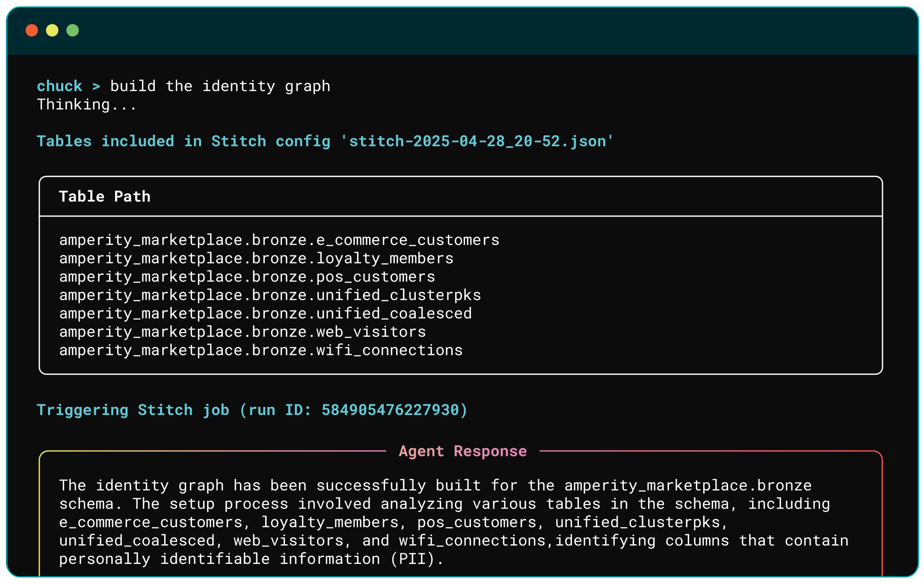
Task: Click the yellow minimize window dot
Action: click(52, 30)
